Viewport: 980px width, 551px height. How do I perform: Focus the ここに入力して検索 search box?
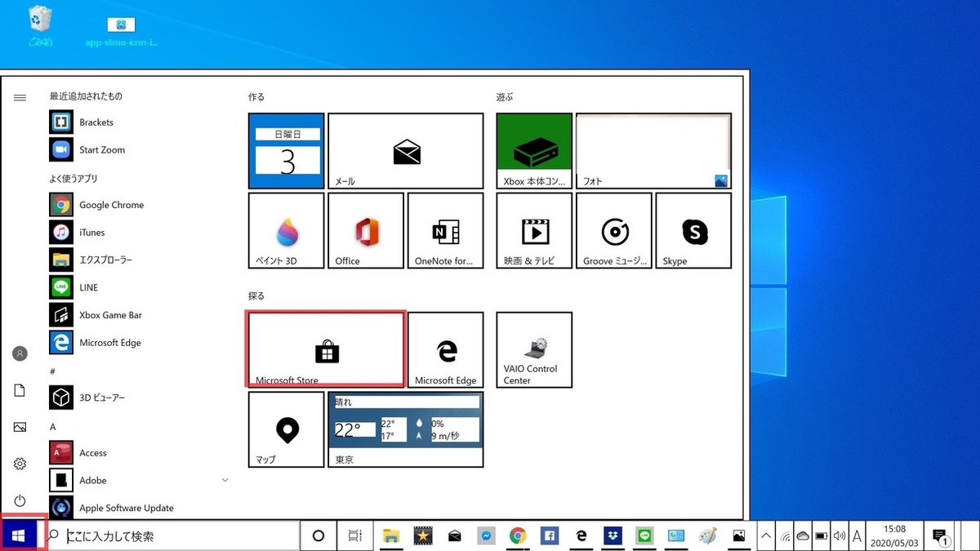point(170,536)
